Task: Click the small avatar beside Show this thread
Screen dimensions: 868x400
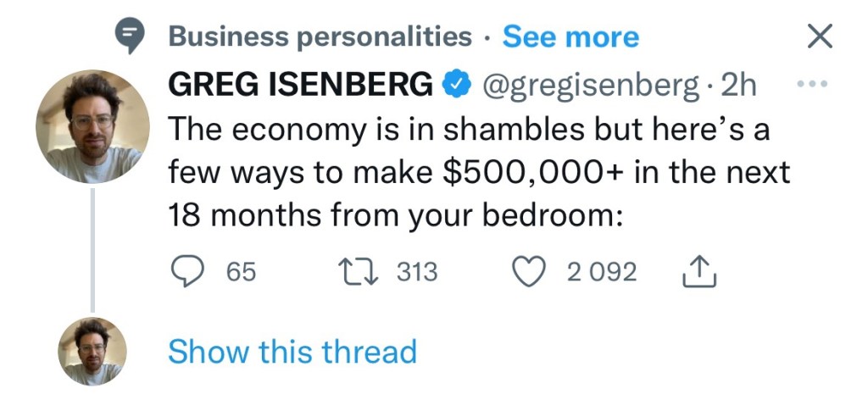Action: (x=92, y=351)
